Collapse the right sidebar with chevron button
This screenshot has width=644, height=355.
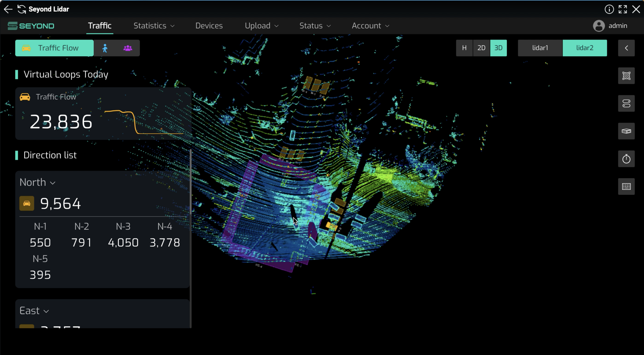626,48
